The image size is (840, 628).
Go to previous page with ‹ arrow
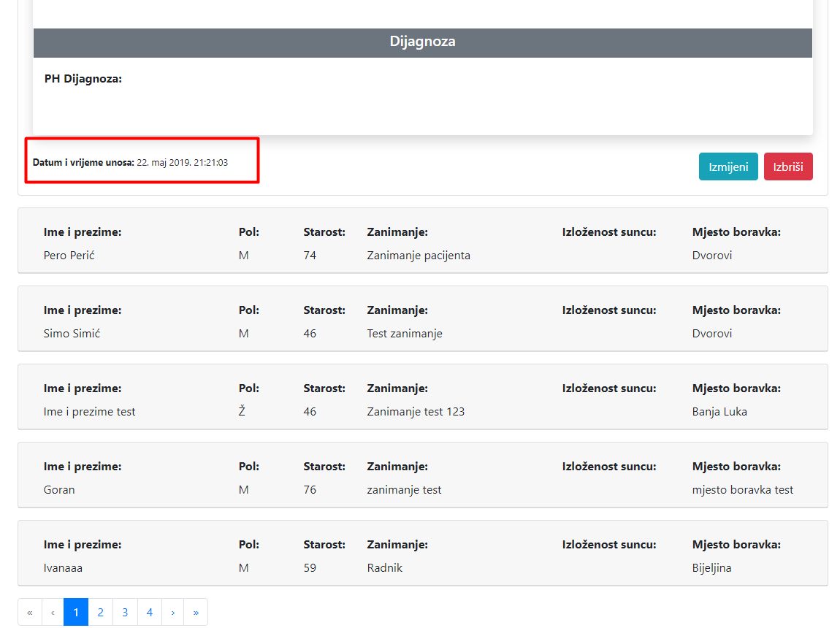[x=53, y=613]
